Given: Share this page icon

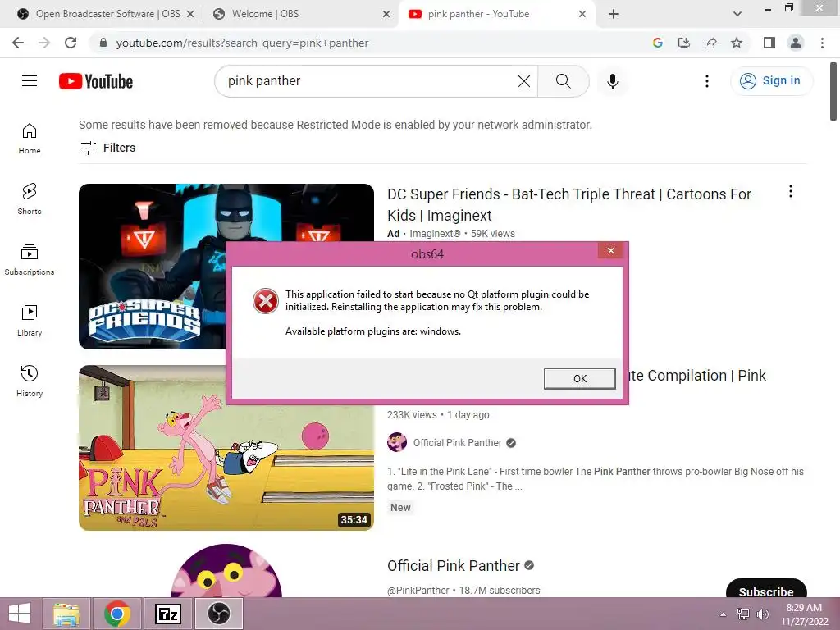Looking at the screenshot, I should tap(710, 43).
